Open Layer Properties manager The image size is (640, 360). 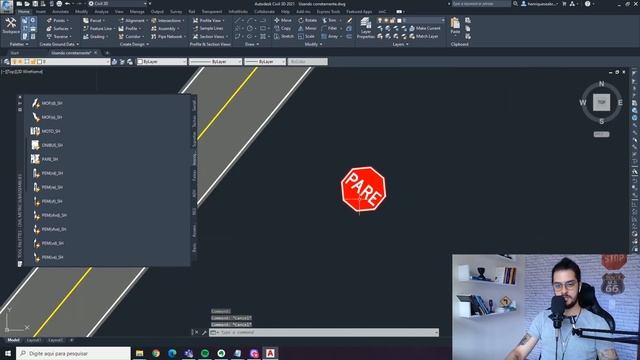click(x=365, y=28)
